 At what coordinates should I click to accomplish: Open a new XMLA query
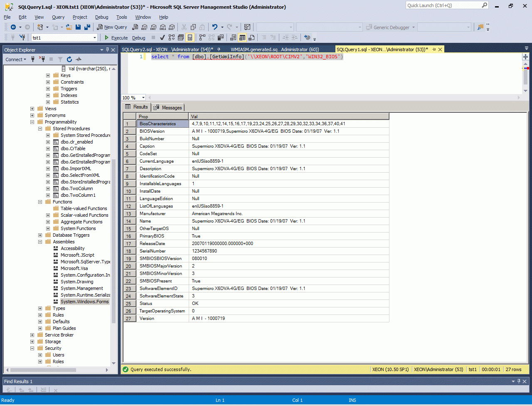click(163, 27)
